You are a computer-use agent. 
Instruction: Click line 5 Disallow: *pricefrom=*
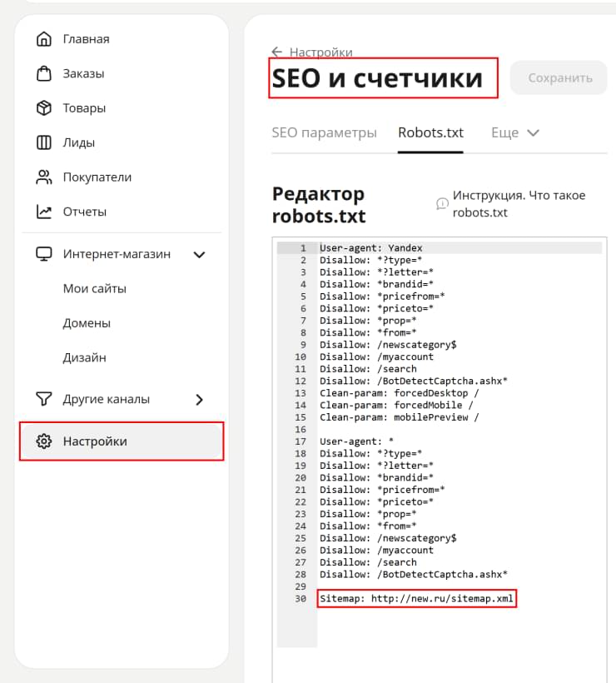382,297
